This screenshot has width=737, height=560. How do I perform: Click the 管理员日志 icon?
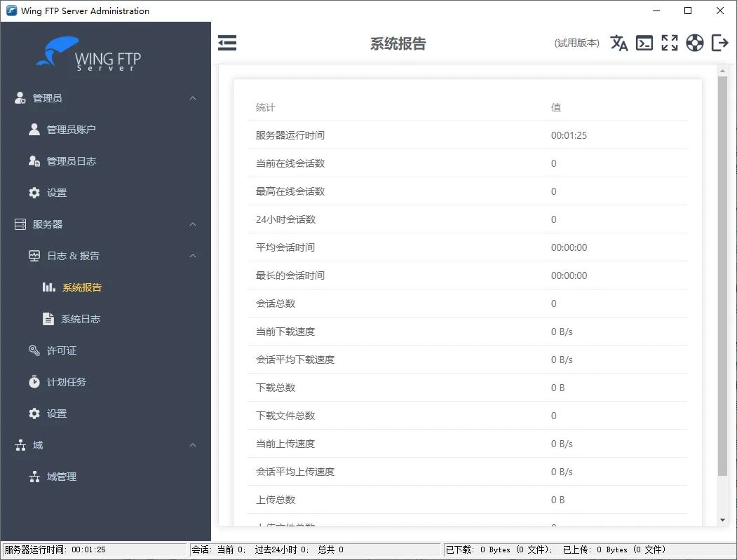34,161
